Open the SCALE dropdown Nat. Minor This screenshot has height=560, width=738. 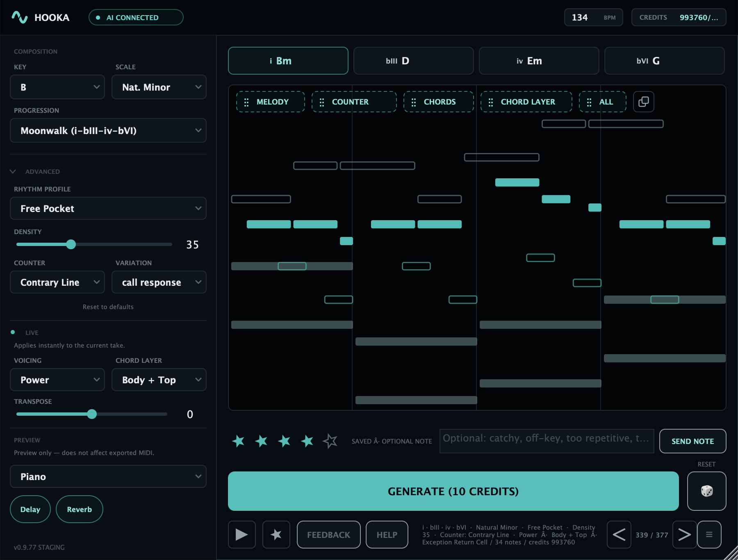pos(159,87)
